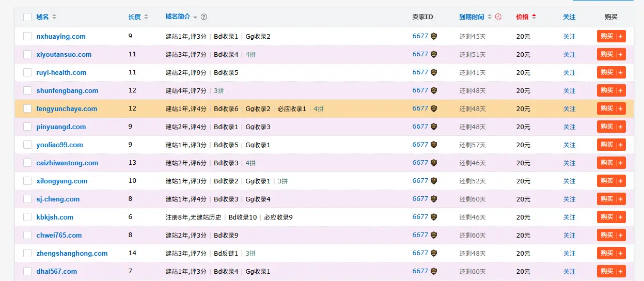Check the box for nxhuaying.com
Viewport: 644px width, 281px height.
pyautogui.click(x=27, y=36)
